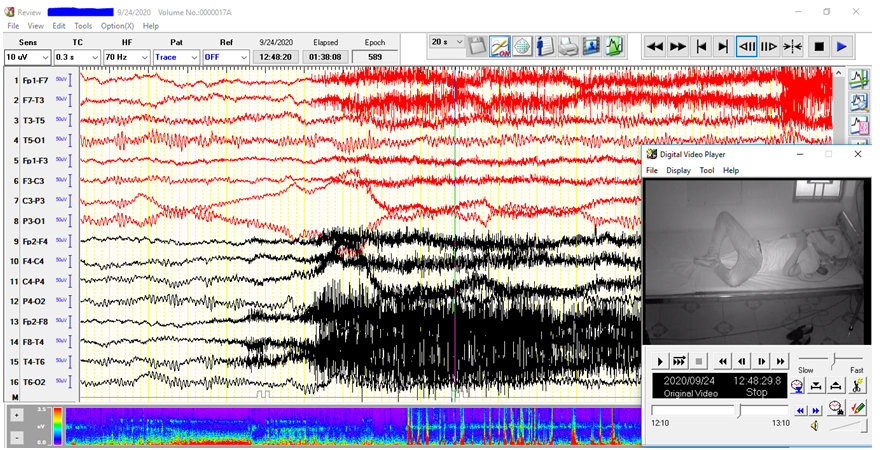Open the Display menu in video player

pos(679,171)
